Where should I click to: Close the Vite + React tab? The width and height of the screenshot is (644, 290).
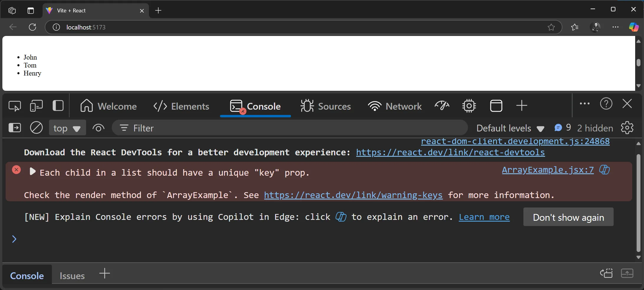tap(142, 11)
